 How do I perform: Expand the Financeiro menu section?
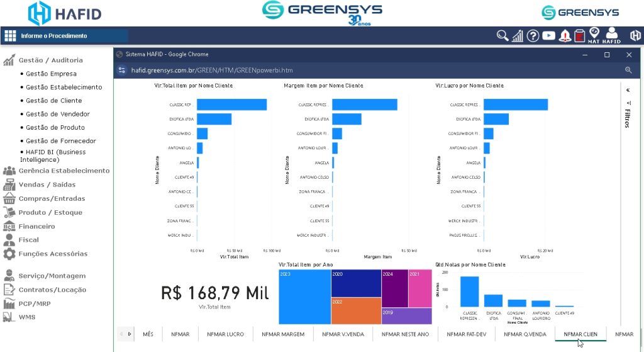[36, 226]
